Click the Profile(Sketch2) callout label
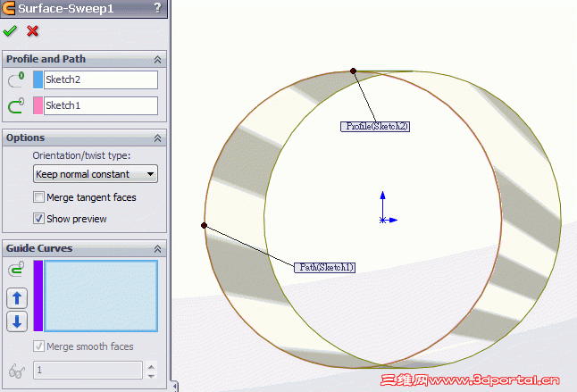The height and width of the screenshot is (392, 577). (375, 127)
